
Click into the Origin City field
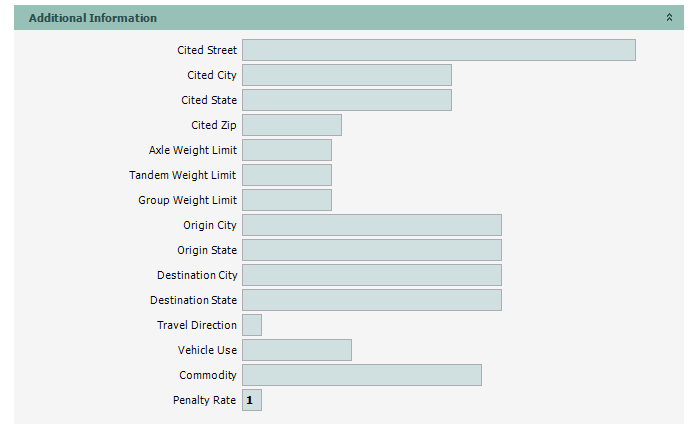[371, 225]
